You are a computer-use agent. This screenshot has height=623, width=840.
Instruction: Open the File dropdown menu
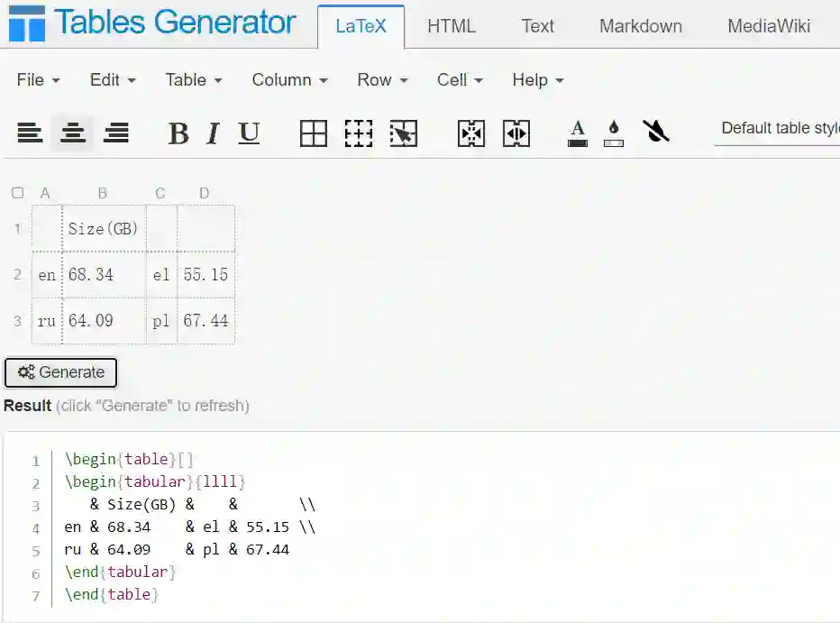click(x=38, y=80)
